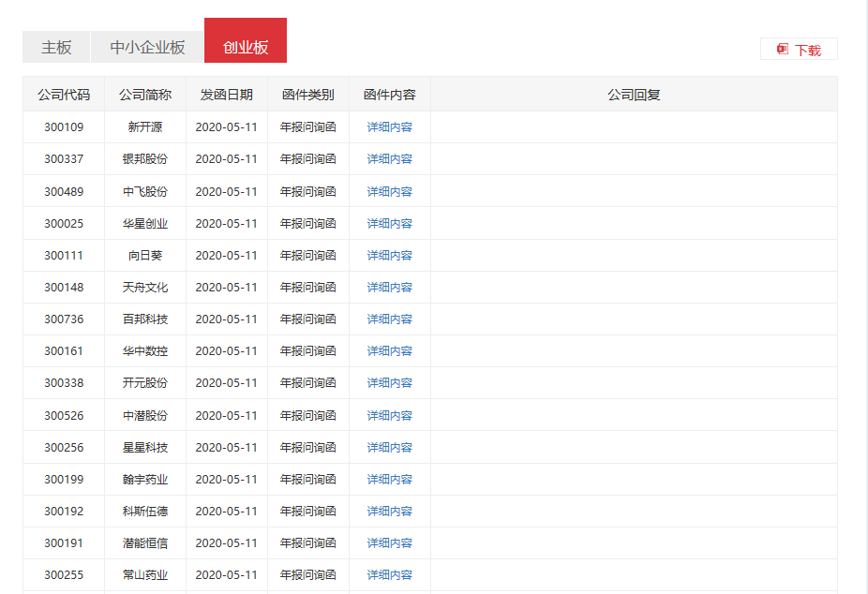Click company name 华中数控
The width and height of the screenshot is (868, 594).
[x=145, y=351]
